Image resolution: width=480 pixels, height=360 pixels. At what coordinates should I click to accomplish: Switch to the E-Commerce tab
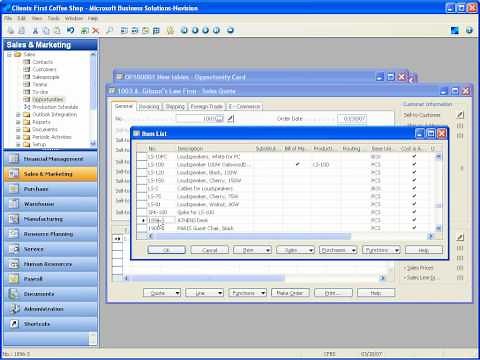(244, 106)
